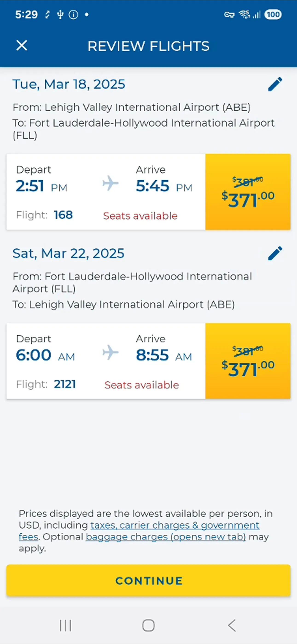Tap the 6:00 AM departure flight card
This screenshot has height=644, width=297.
(x=106, y=361)
